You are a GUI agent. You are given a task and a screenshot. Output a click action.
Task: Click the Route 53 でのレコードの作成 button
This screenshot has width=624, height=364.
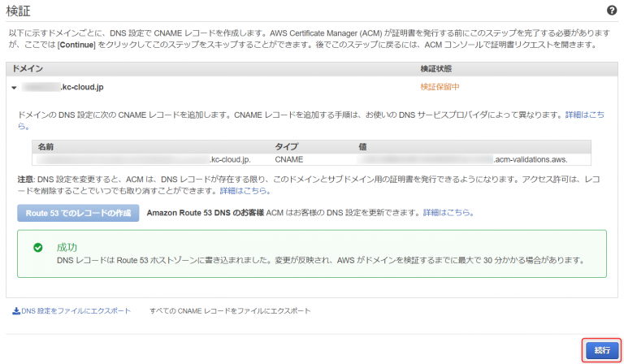(78, 213)
